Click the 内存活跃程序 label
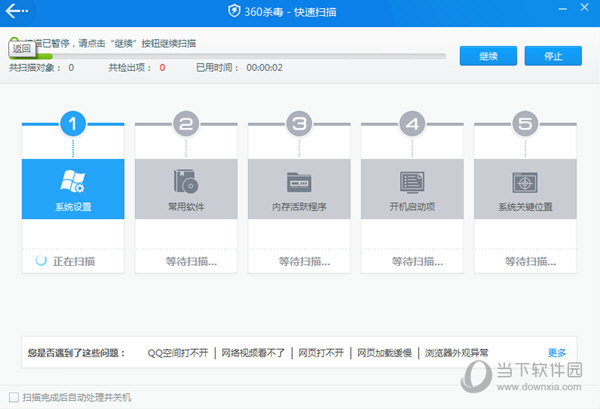Viewport: 600px width, 409px height. [x=299, y=207]
